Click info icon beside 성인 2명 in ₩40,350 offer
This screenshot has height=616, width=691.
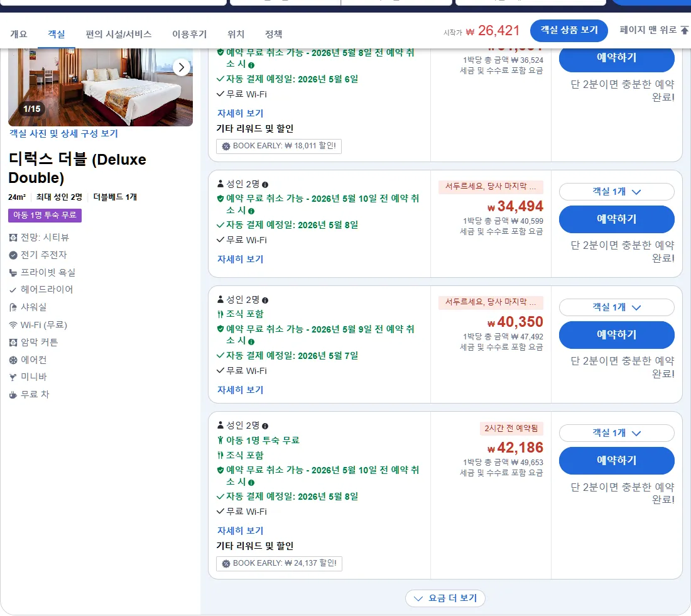click(x=265, y=300)
